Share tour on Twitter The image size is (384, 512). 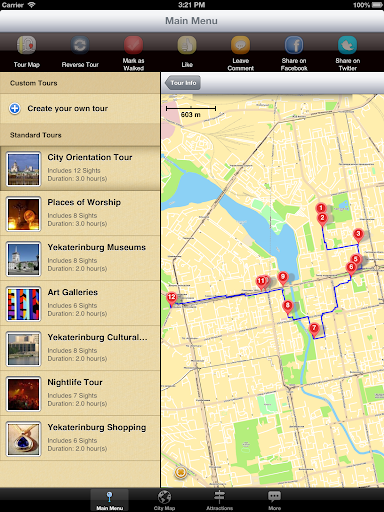(347, 45)
